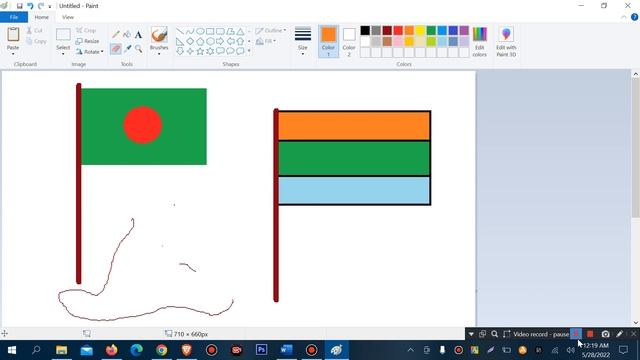Click the Paste clipboard icon
This screenshot has width=640, height=360.
tap(13, 34)
